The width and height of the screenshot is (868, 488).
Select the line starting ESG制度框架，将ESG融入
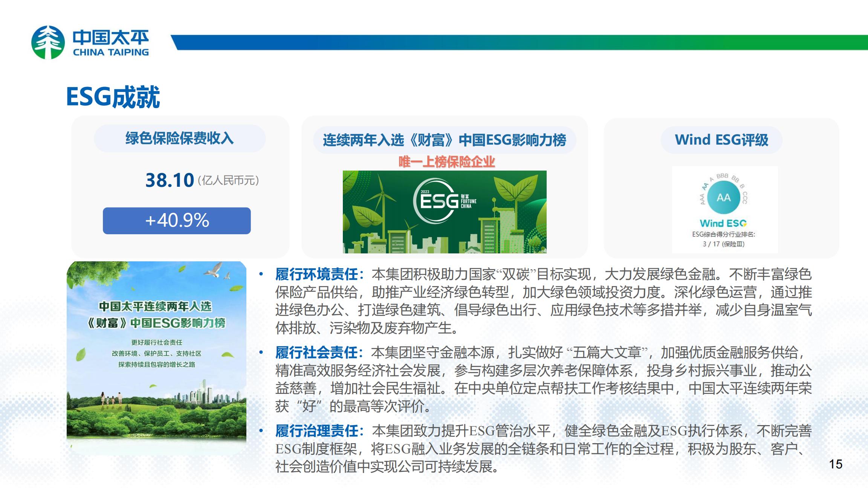coord(541,449)
